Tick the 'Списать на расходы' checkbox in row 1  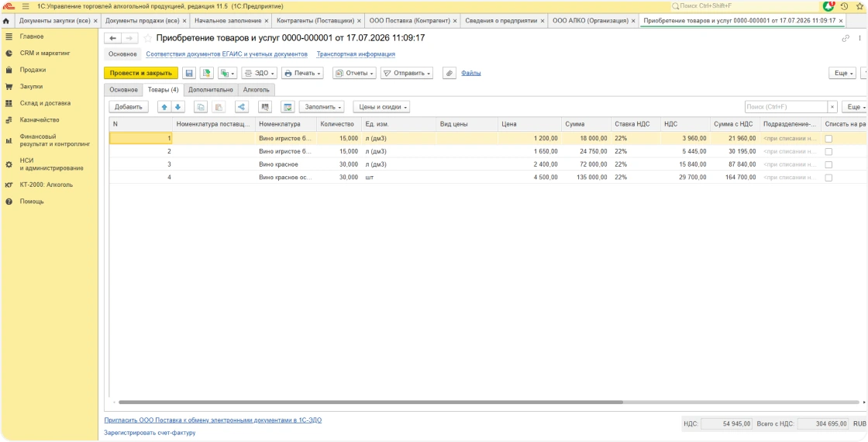(x=828, y=139)
